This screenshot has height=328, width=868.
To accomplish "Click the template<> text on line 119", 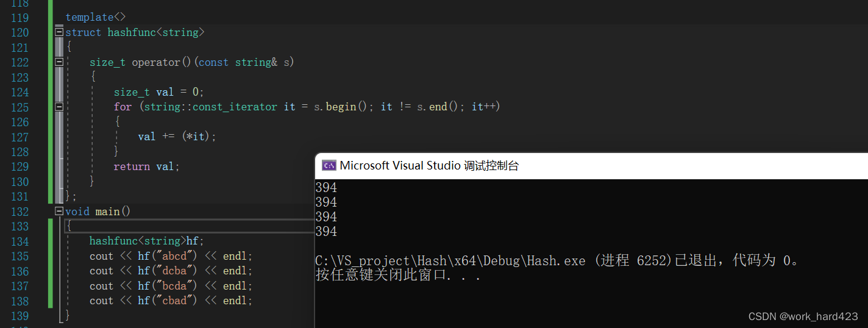I will [x=96, y=18].
